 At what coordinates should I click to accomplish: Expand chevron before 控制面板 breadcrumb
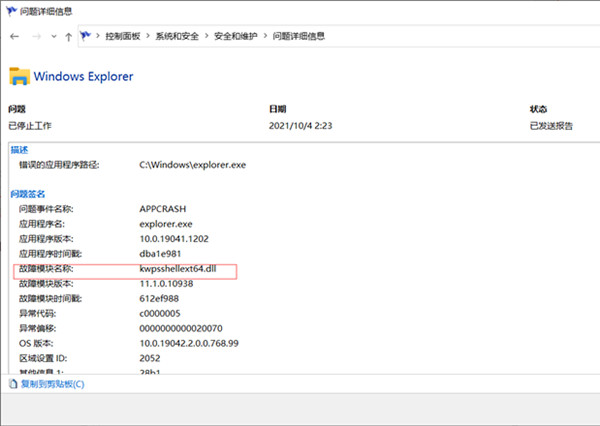tap(98, 36)
